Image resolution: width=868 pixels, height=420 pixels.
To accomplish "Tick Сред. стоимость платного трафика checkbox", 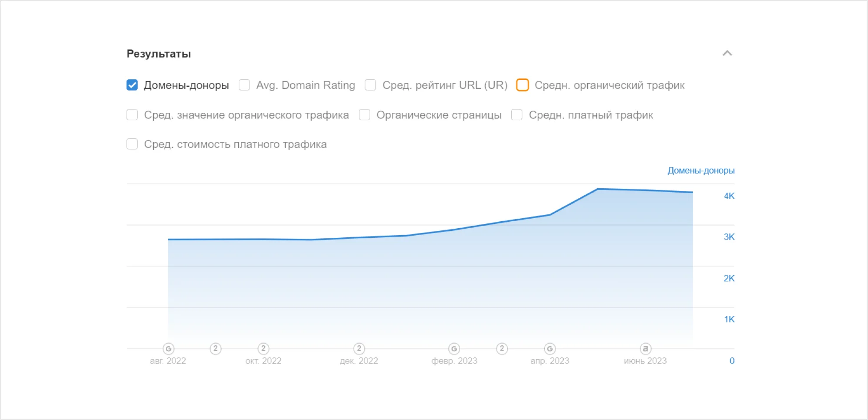I will pyautogui.click(x=132, y=144).
